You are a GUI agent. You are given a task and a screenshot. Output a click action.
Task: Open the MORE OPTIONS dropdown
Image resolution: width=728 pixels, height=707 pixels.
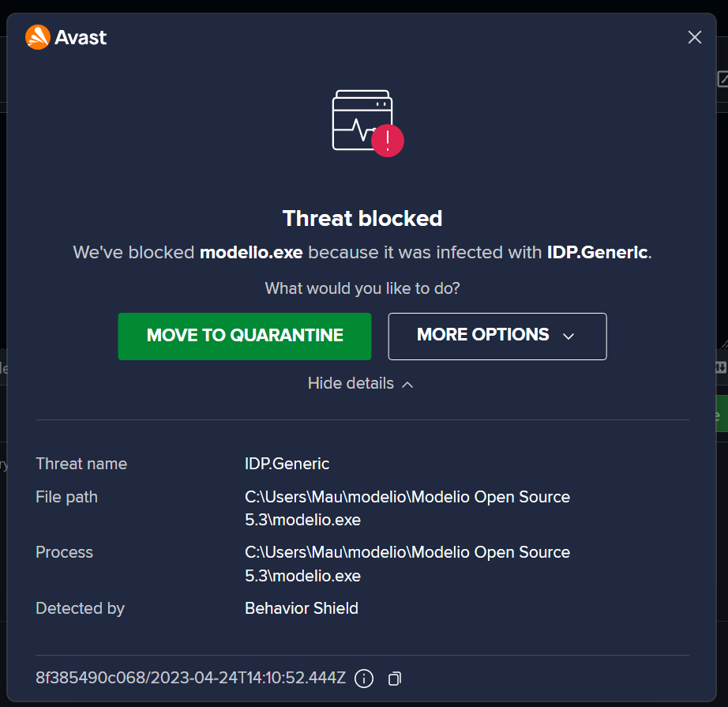pos(497,336)
